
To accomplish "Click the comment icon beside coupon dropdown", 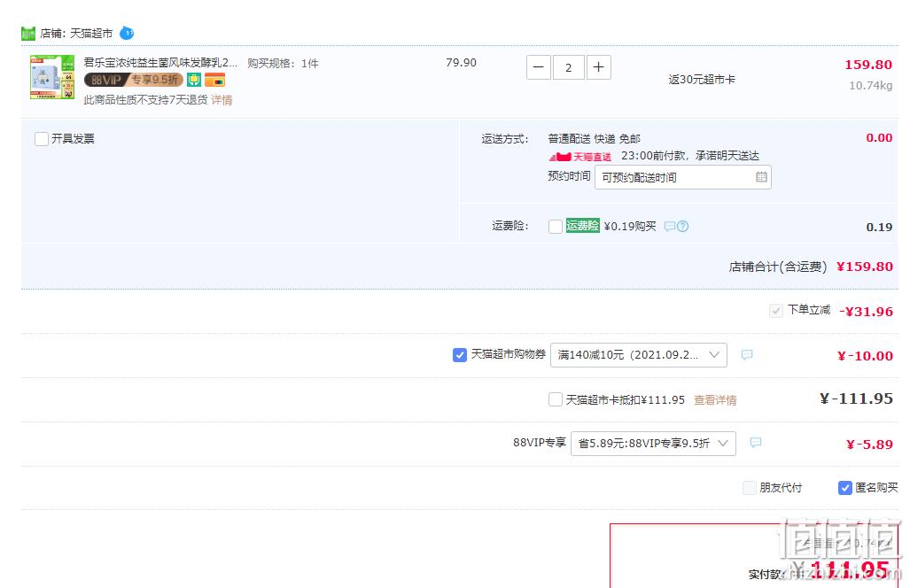I will click(x=747, y=354).
